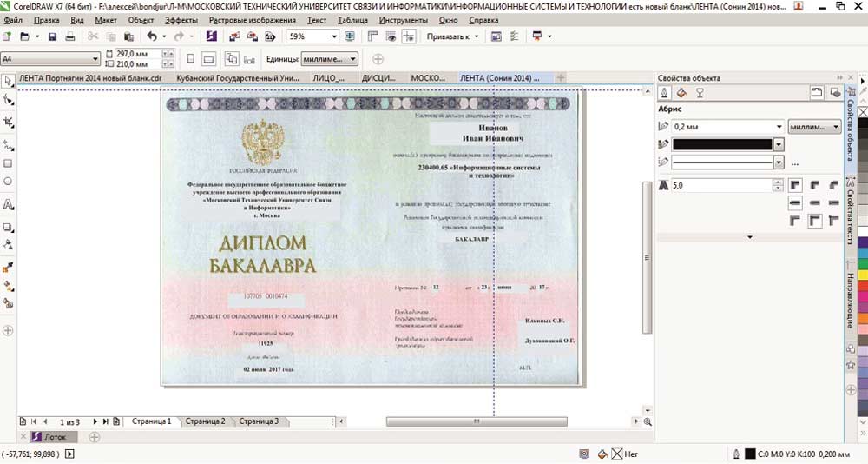Screen dimensions: 868x464
Task: Open the Инструменты menu
Action: (x=403, y=20)
